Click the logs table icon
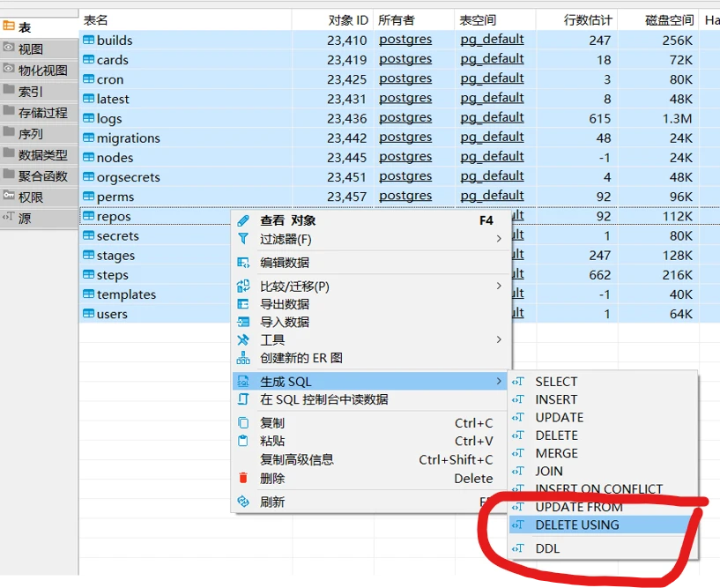The width and height of the screenshot is (720, 588). 88,118
